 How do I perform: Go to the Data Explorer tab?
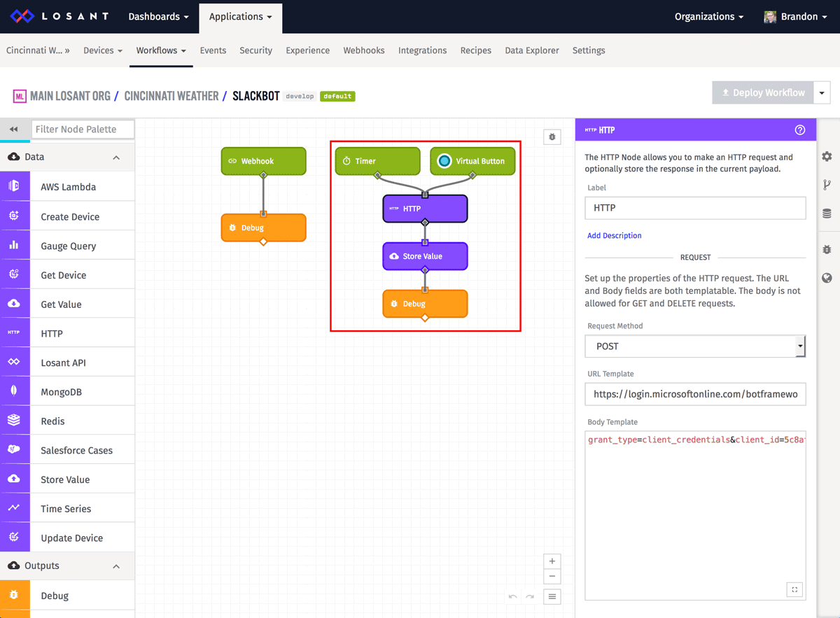pyautogui.click(x=532, y=50)
